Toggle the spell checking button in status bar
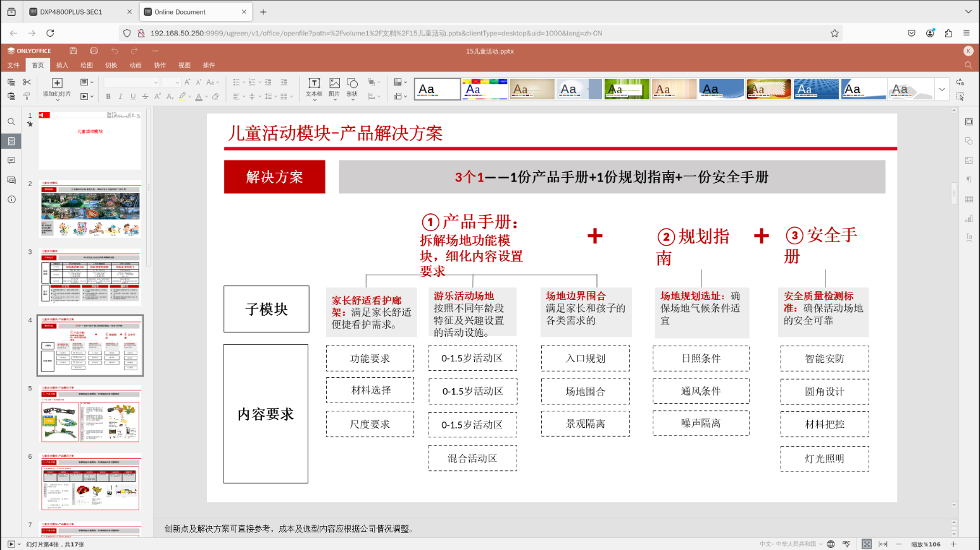 click(x=846, y=544)
